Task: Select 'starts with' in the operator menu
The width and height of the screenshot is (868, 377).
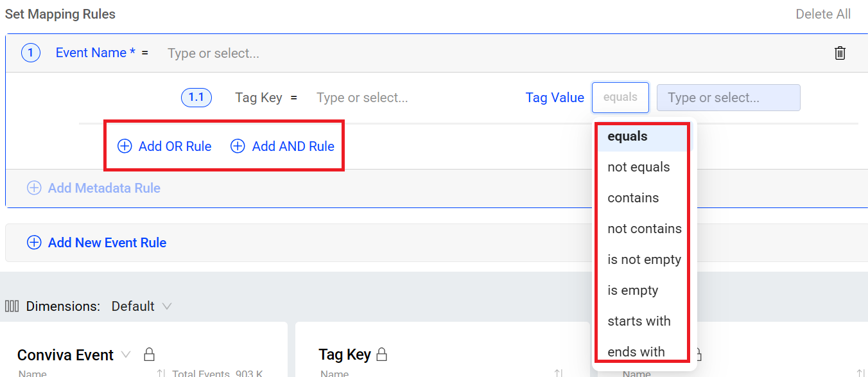Action: coord(639,321)
